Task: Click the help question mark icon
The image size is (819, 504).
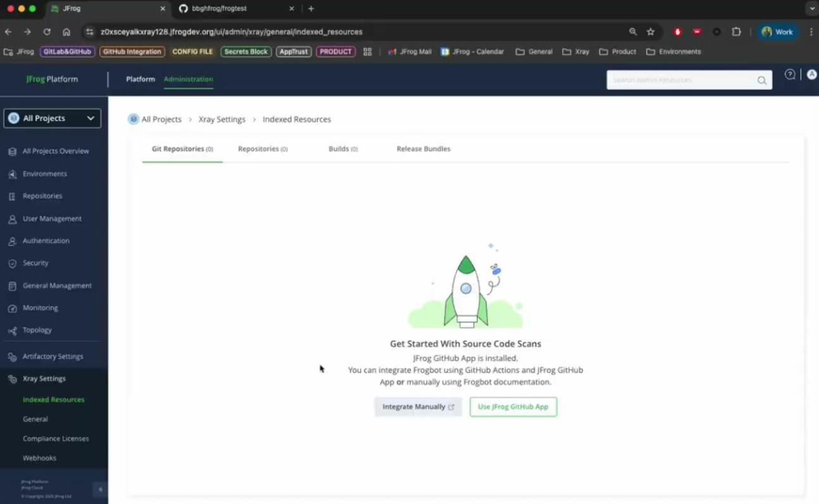Action: click(x=790, y=75)
